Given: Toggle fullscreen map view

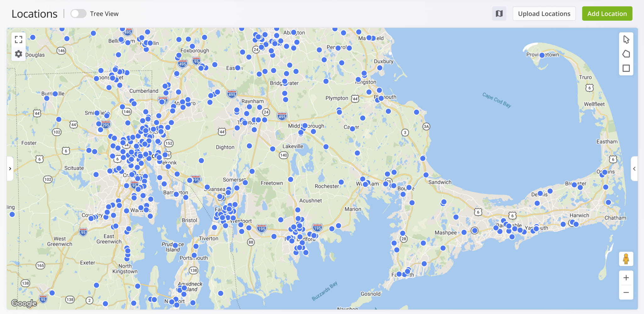Looking at the screenshot, I should 19,39.
